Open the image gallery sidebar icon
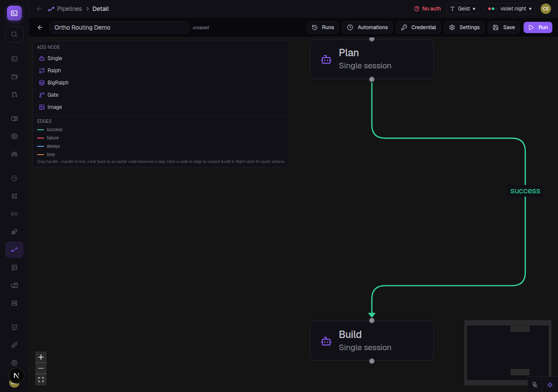Viewport: 558px width, 392px height. click(14, 267)
